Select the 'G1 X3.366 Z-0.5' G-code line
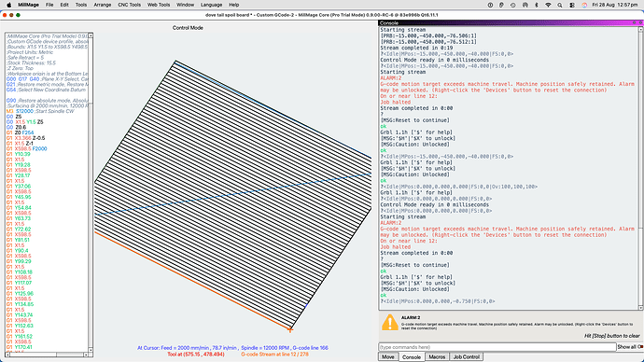The height and width of the screenshot is (362, 644). point(26,138)
